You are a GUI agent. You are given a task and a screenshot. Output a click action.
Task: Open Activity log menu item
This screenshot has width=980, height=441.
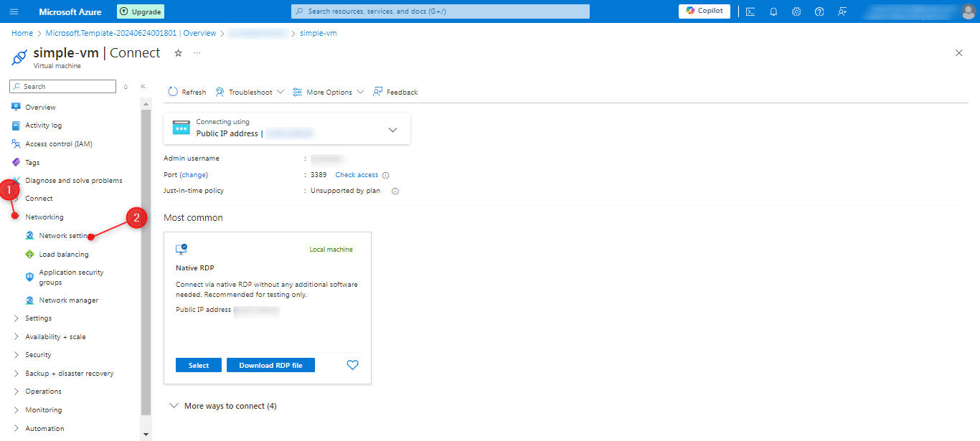click(43, 125)
